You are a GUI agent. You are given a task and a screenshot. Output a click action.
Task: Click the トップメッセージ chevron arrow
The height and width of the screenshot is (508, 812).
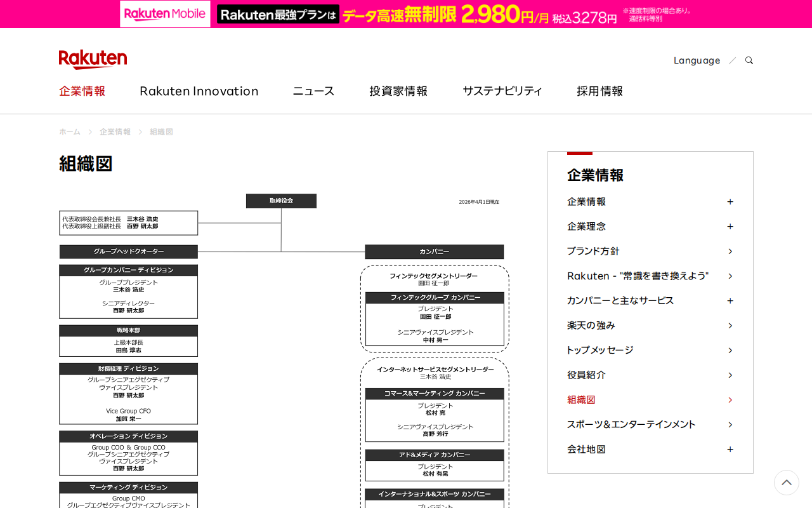click(x=730, y=351)
